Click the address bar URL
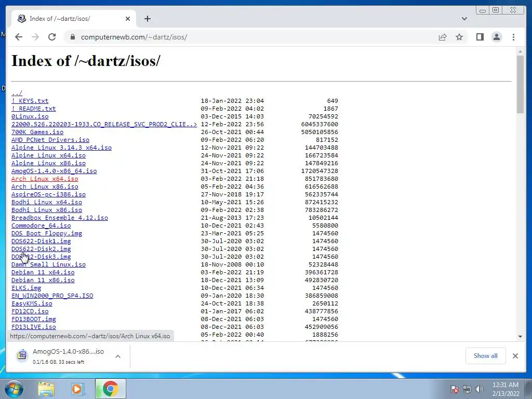This screenshot has height=399, width=532. coord(134,37)
